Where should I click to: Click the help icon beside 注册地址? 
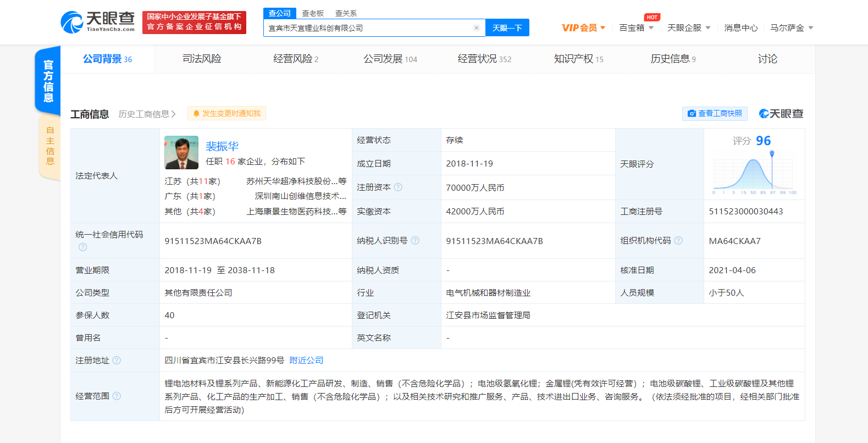(117, 360)
